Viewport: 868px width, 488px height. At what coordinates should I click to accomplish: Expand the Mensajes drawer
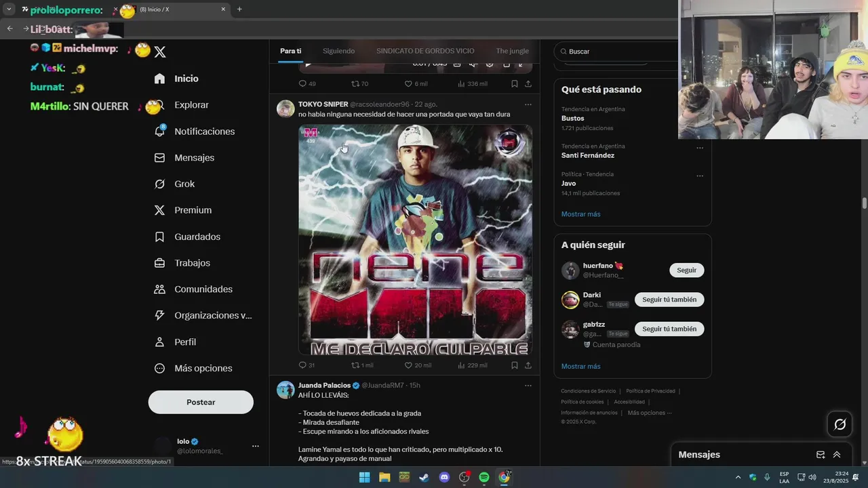click(x=837, y=455)
